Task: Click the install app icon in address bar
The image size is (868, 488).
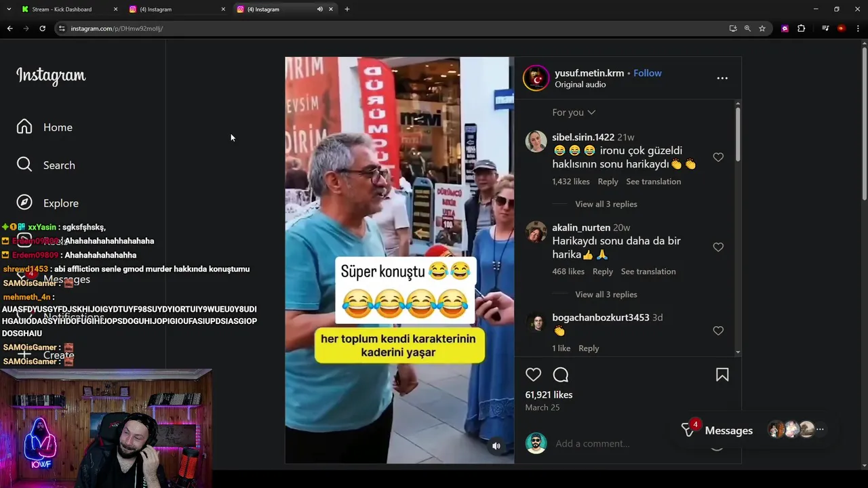Action: coord(733,28)
